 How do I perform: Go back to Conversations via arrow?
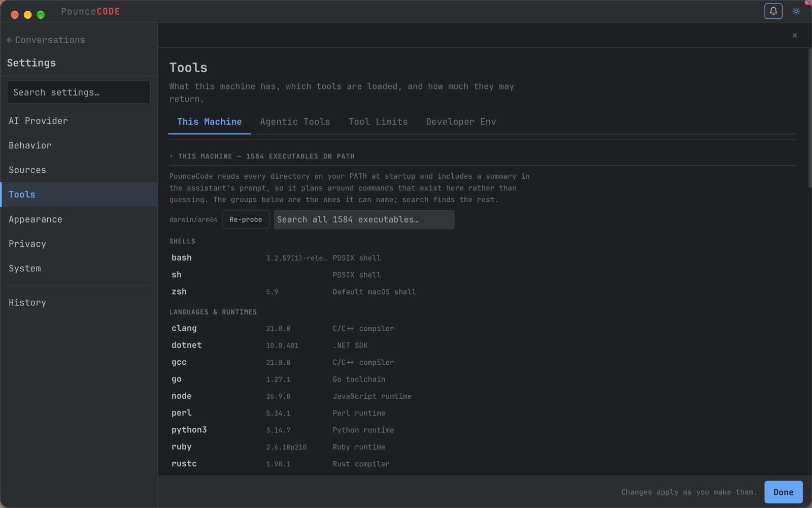pos(10,40)
